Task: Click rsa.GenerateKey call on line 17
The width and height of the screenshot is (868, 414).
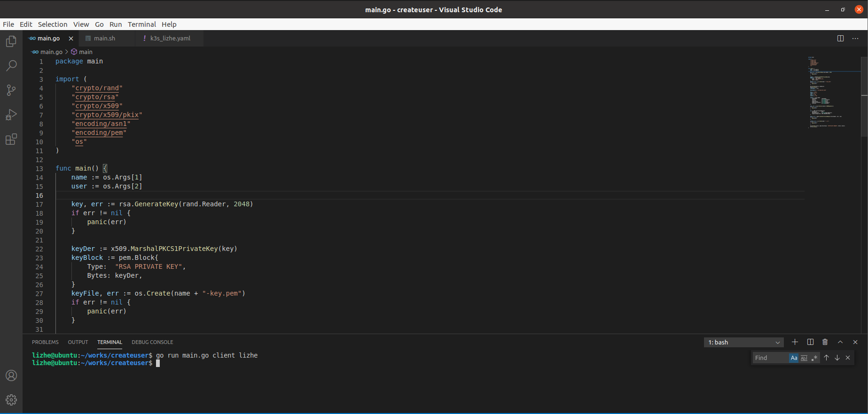Action: coord(186,204)
